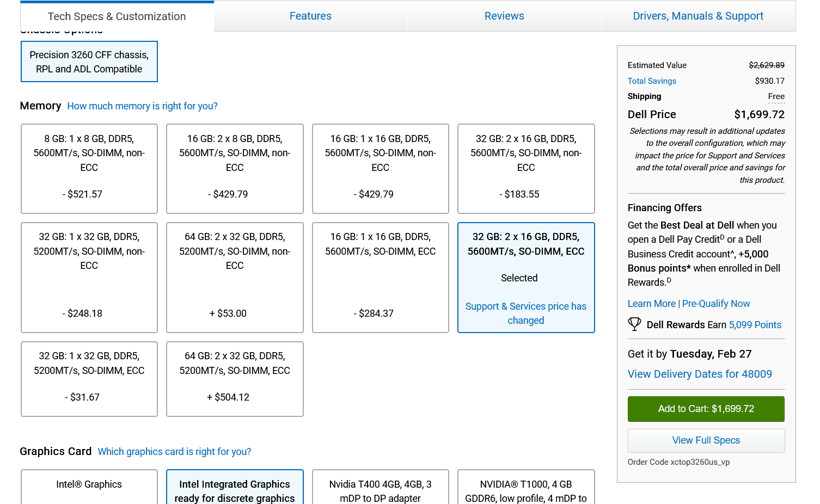
Task: Select Nvidia T400 4GB graphics option
Action: tap(381, 487)
